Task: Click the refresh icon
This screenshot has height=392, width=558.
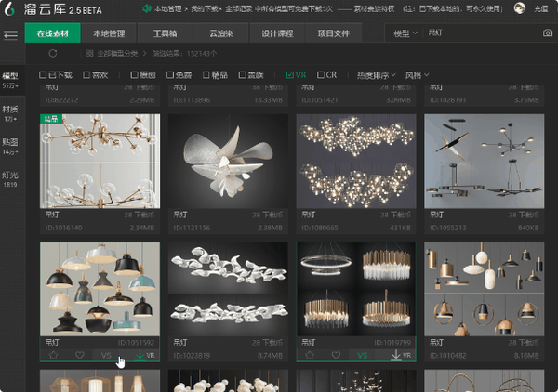Action: 53,54
